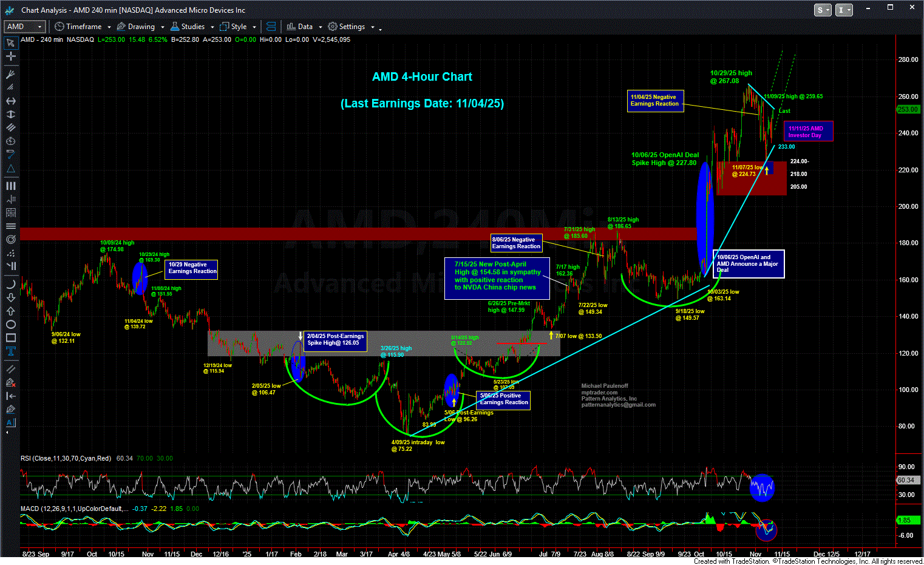
Task: Click the delete drawing objects icon
Action: point(10,382)
